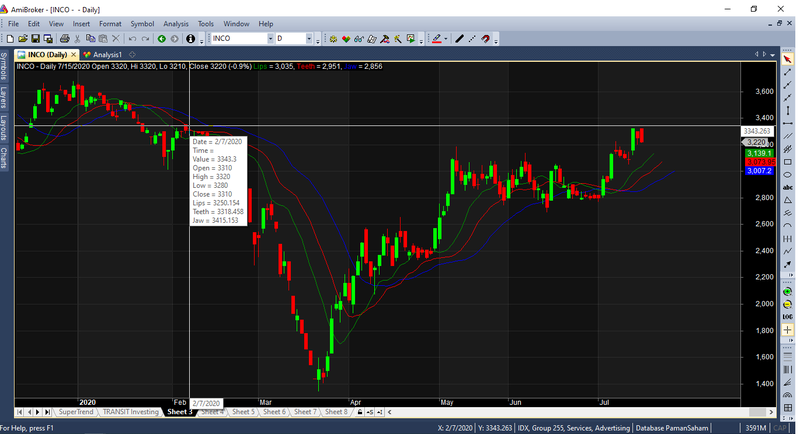Open the line color dropdown arrow
The width and height of the screenshot is (800, 434).
445,39
